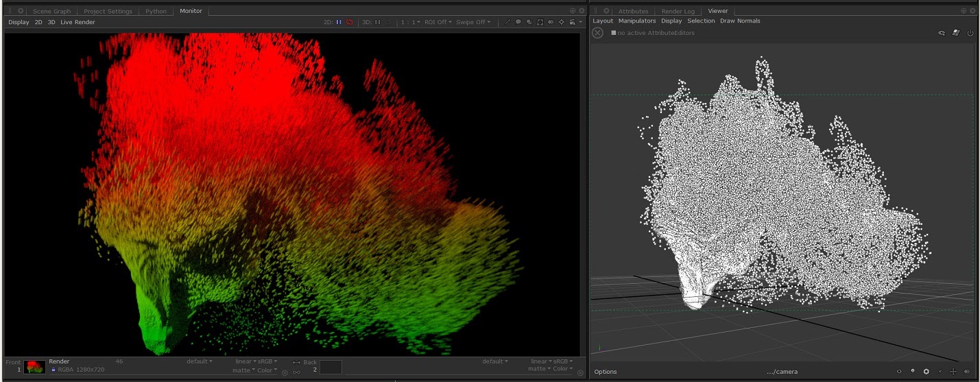Toggle the no active AttributeEditors checkbox
980x382 pixels.
pyautogui.click(x=614, y=33)
